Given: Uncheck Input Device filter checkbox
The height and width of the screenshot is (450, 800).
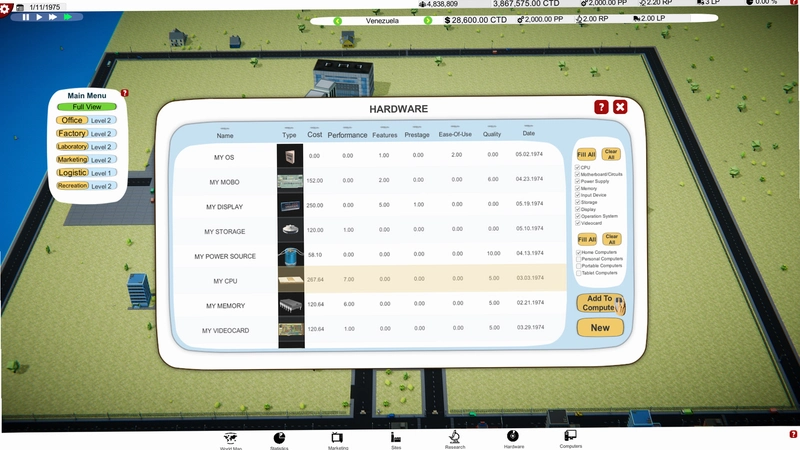Looking at the screenshot, I should click(578, 195).
